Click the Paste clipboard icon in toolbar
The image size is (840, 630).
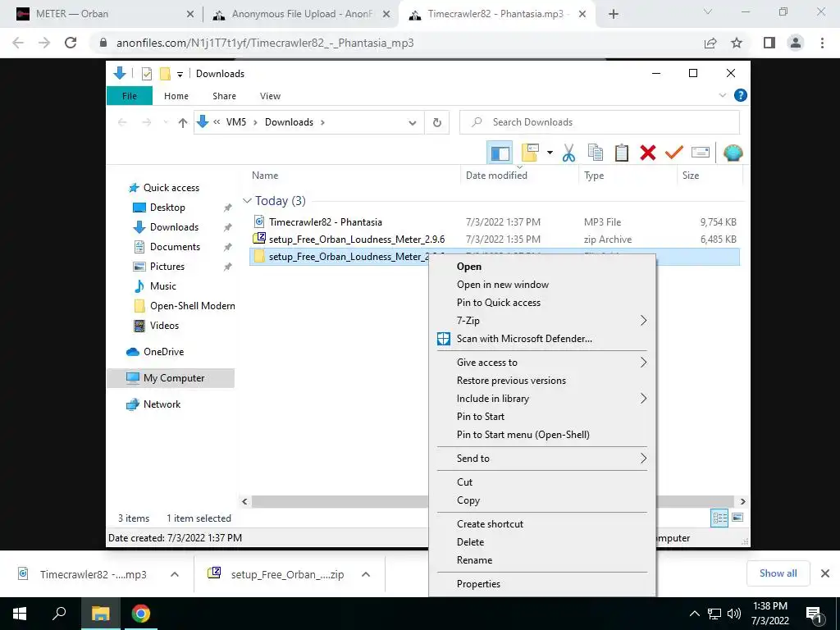tap(622, 153)
